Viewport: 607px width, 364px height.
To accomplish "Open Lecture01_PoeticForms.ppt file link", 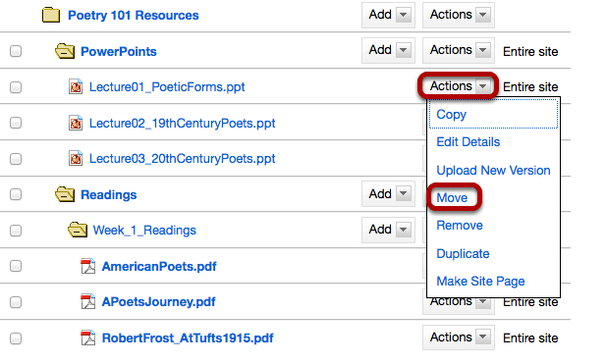I will [x=167, y=87].
